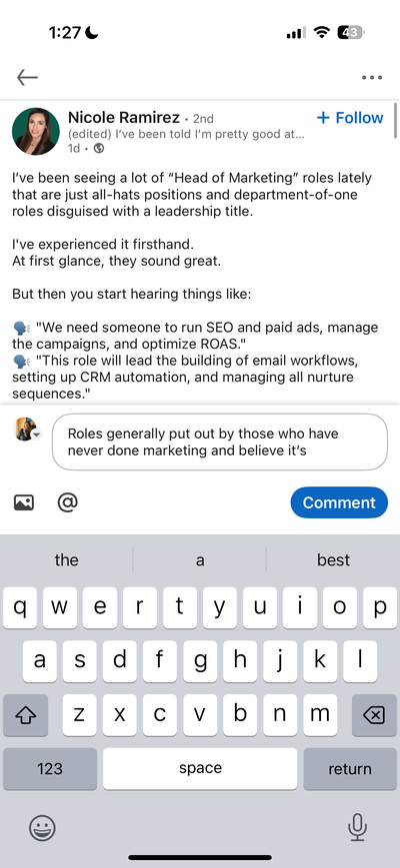Tap the globe visibility icon under the name
Image resolution: width=400 pixels, height=868 pixels.
pos(99,148)
